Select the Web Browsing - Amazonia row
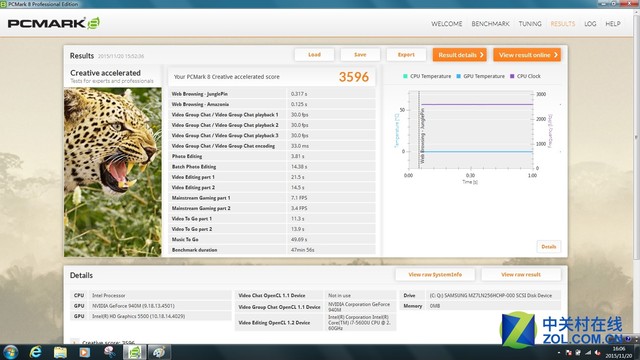This screenshot has width=640, height=360. point(272,104)
